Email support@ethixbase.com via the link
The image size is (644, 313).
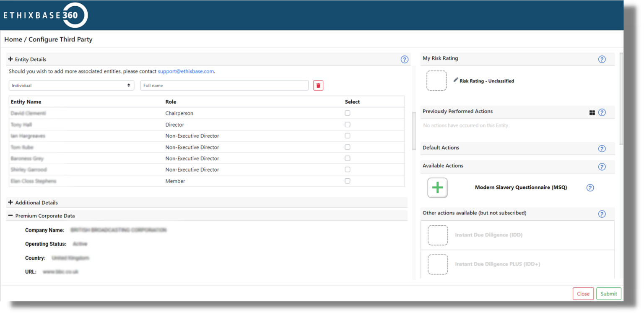pos(186,71)
